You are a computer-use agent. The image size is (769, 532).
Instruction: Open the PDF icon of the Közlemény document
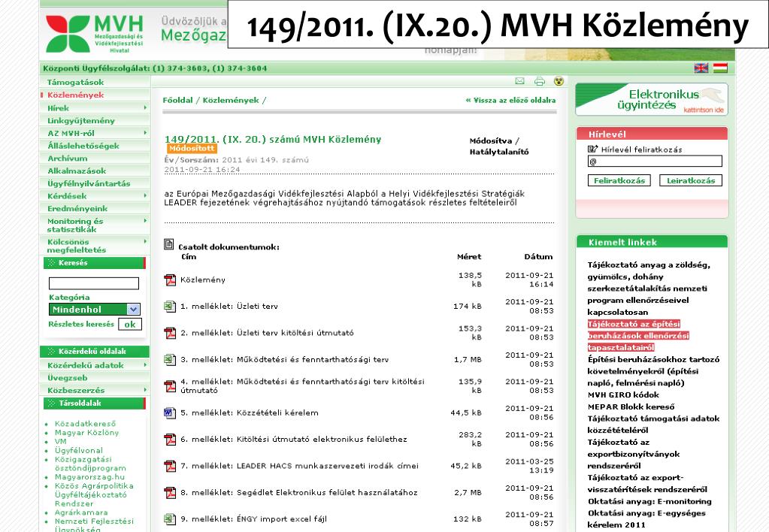click(170, 280)
